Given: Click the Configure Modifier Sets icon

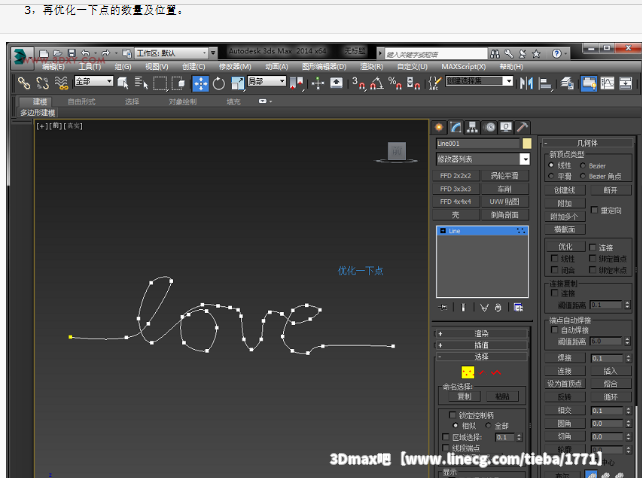Looking at the screenshot, I should point(518,307).
